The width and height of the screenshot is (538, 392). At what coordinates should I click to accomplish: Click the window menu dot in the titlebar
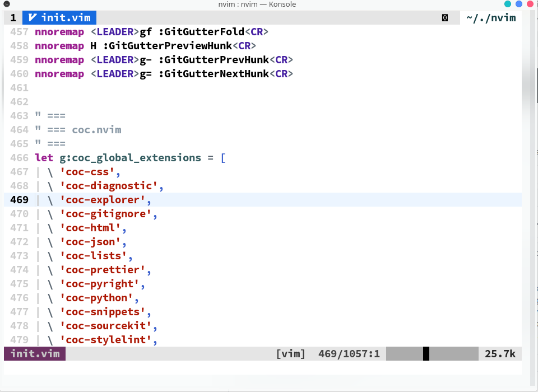click(6, 4)
